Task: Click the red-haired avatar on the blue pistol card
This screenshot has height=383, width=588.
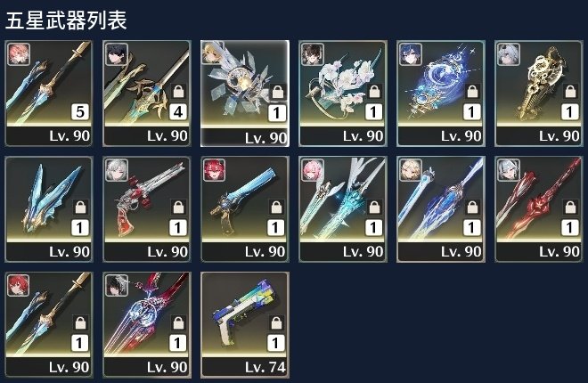Action: (x=214, y=170)
